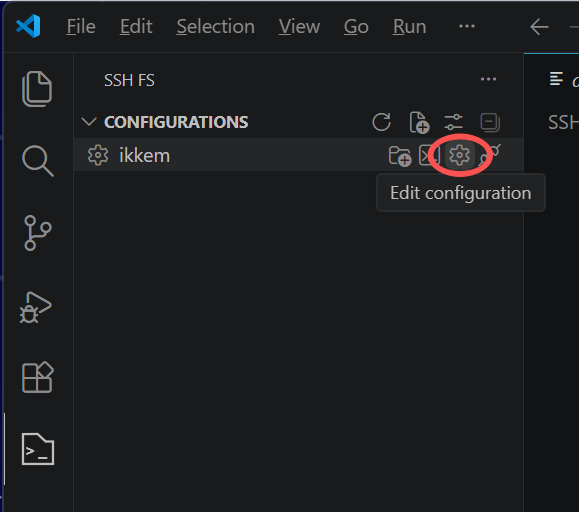Select the ikkem configuration entry

tap(298, 155)
